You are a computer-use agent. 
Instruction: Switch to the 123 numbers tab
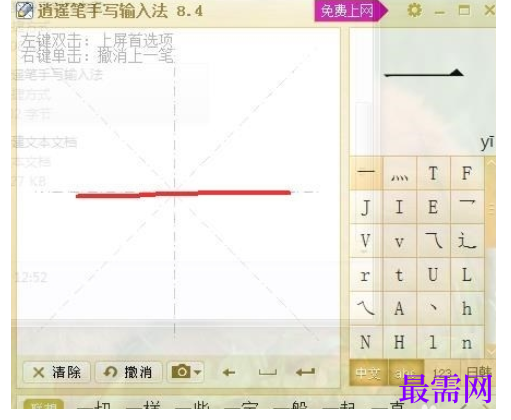point(442,373)
